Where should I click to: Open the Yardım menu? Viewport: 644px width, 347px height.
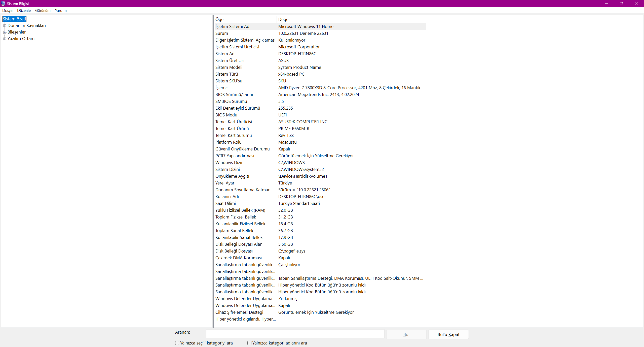click(61, 11)
